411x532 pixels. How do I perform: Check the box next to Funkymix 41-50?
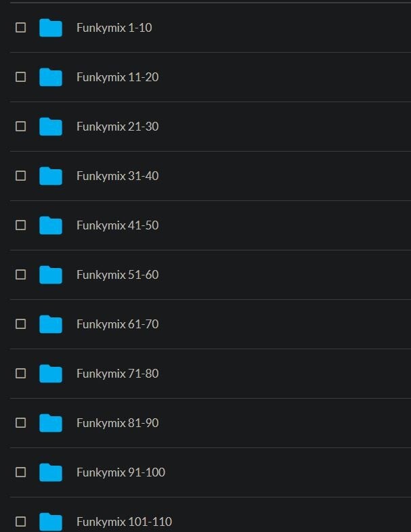click(x=21, y=225)
